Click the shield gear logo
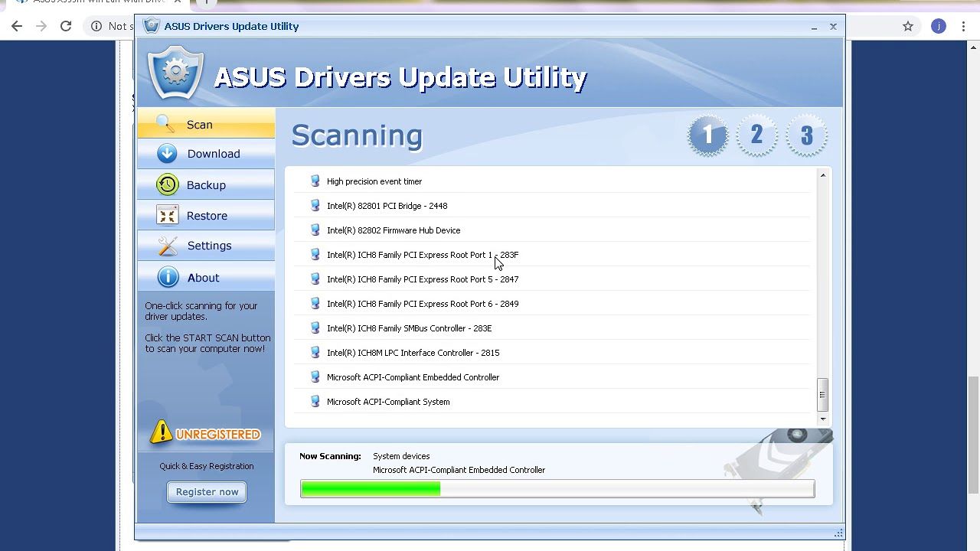Viewport: 980px width, 551px height. [176, 73]
